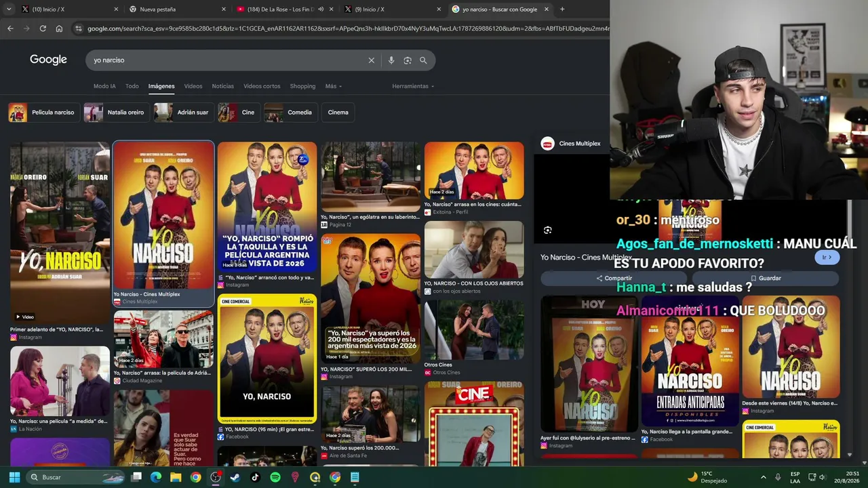868x488 pixels.
Task: Open the volume control in system tray
Action: click(823, 477)
